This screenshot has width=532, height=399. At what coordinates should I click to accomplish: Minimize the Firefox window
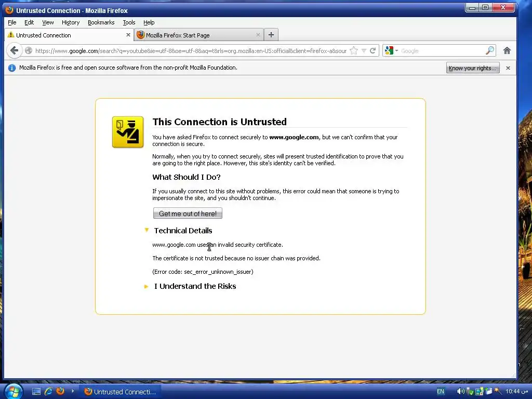tap(472, 7)
